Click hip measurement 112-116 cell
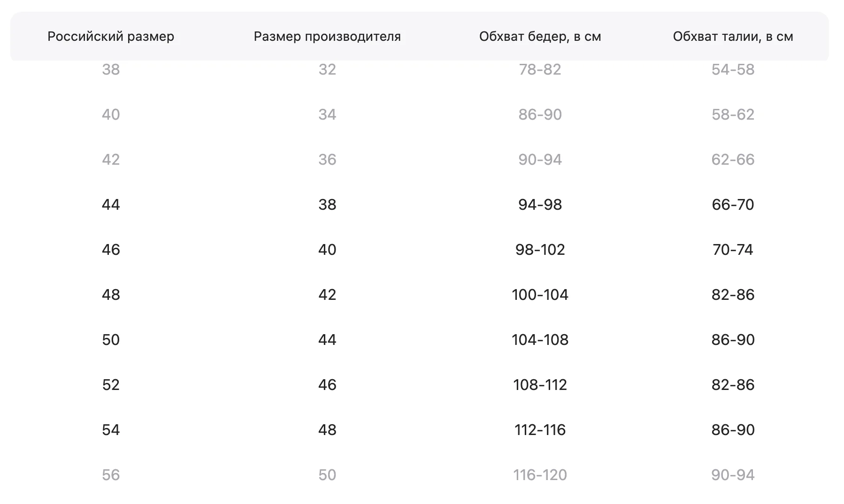 coord(540,430)
